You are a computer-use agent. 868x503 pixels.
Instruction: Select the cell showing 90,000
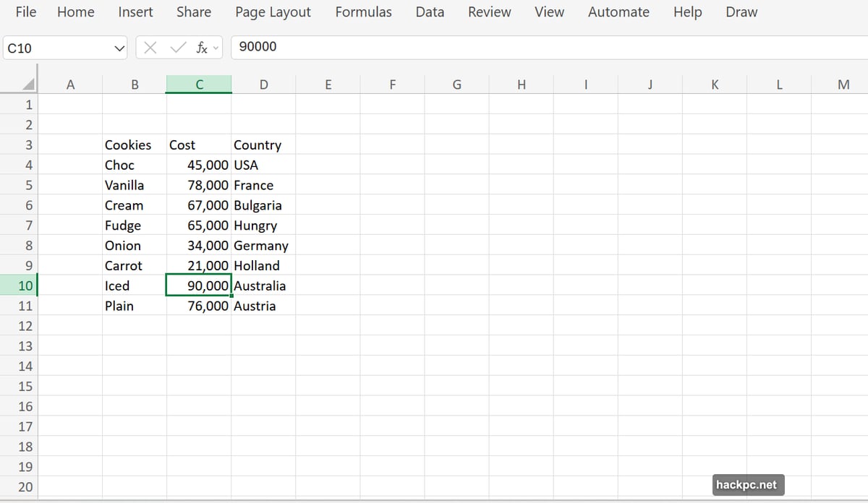(x=199, y=285)
